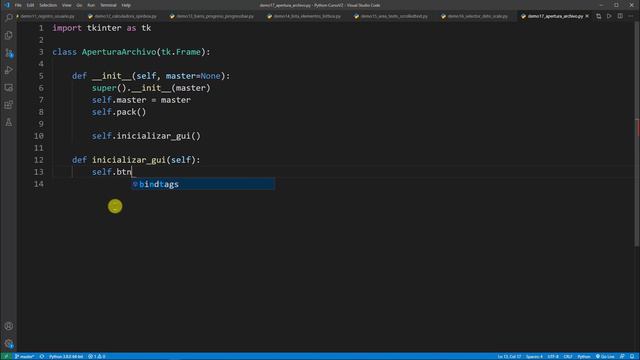Open the Selection menu
Screen dimensions: 640x360
pyautogui.click(x=48, y=5)
